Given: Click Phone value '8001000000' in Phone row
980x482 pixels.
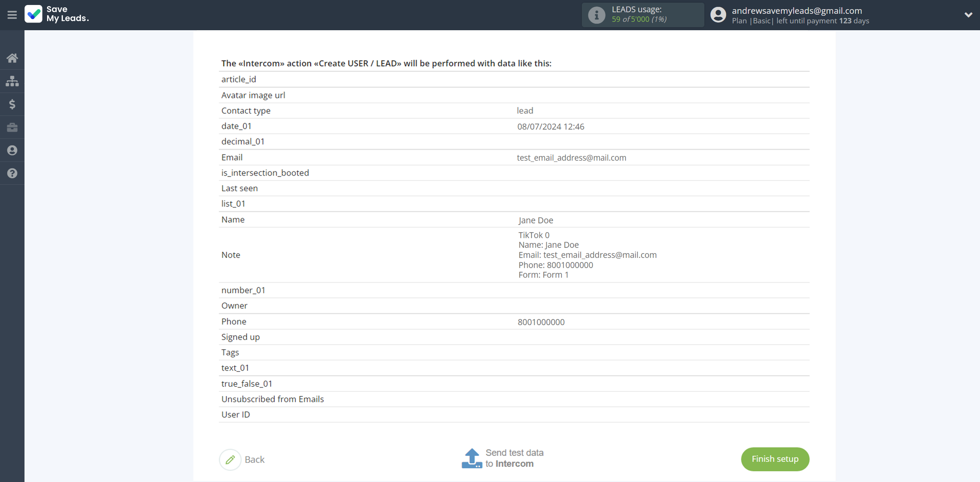Looking at the screenshot, I should [541, 322].
